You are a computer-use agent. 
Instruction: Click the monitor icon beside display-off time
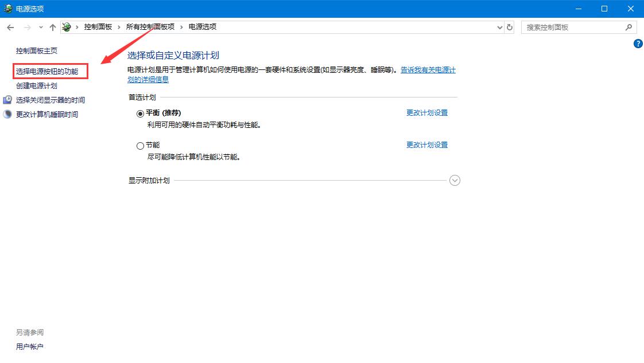7,100
